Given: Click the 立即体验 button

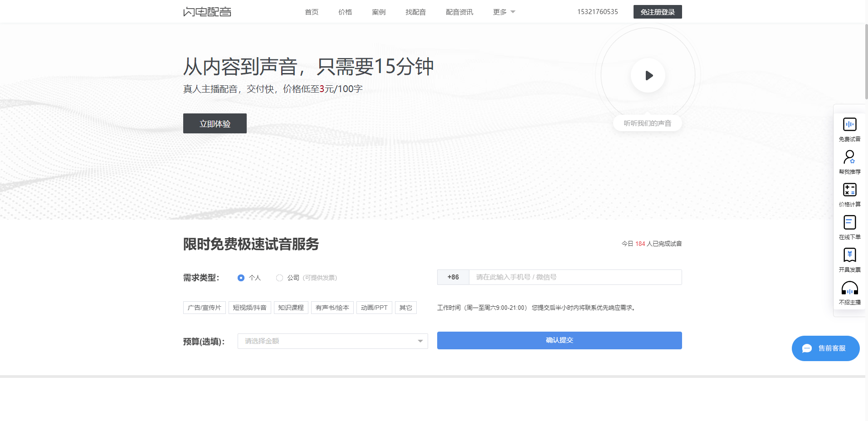Looking at the screenshot, I should pyautogui.click(x=215, y=123).
